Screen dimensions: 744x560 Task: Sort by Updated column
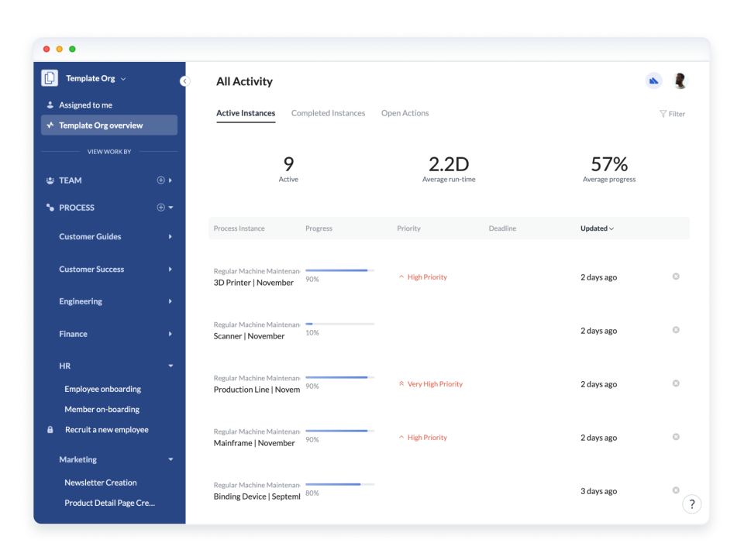pos(597,228)
